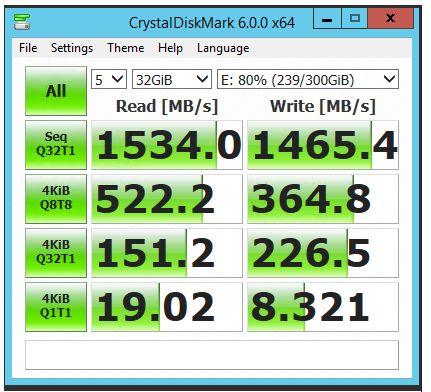Open the File menu
The width and height of the screenshot is (431, 392).
[28, 48]
